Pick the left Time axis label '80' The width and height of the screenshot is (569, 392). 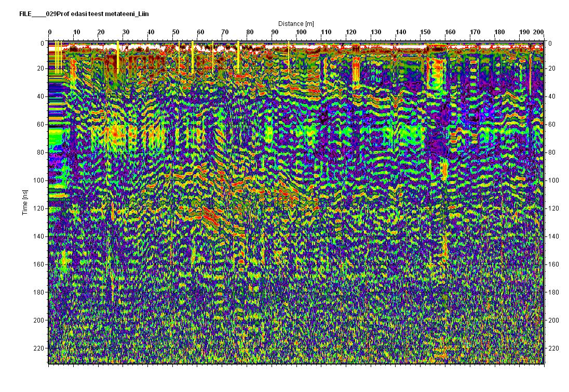(41, 152)
